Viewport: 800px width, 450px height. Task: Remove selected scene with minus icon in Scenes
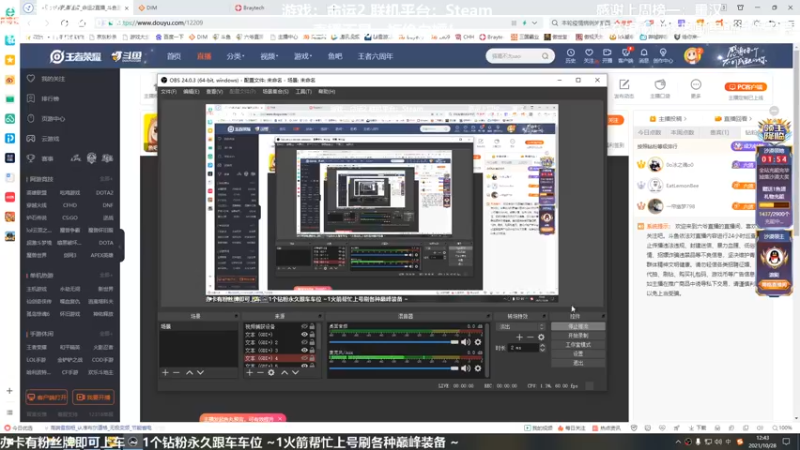176,373
